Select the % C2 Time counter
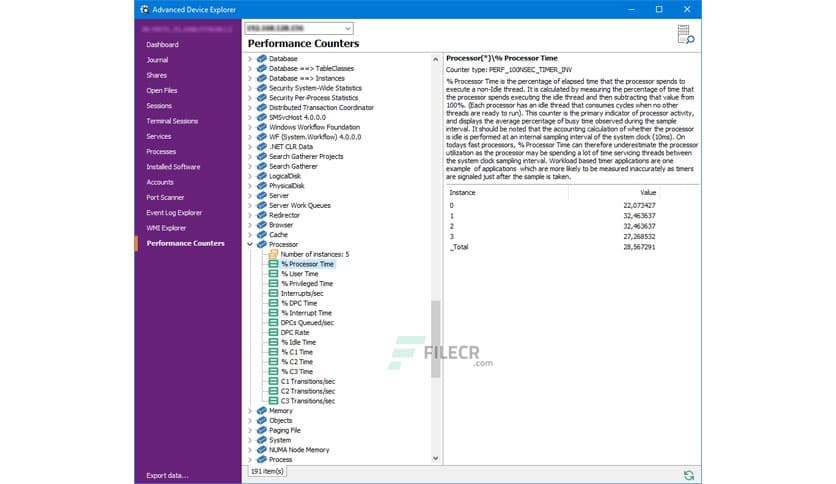 pyautogui.click(x=297, y=362)
